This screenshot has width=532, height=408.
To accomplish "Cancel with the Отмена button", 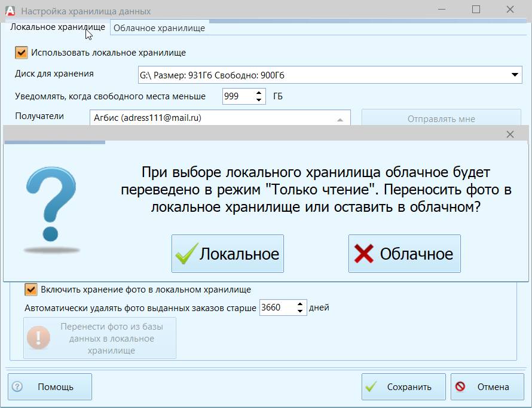I will (x=487, y=387).
